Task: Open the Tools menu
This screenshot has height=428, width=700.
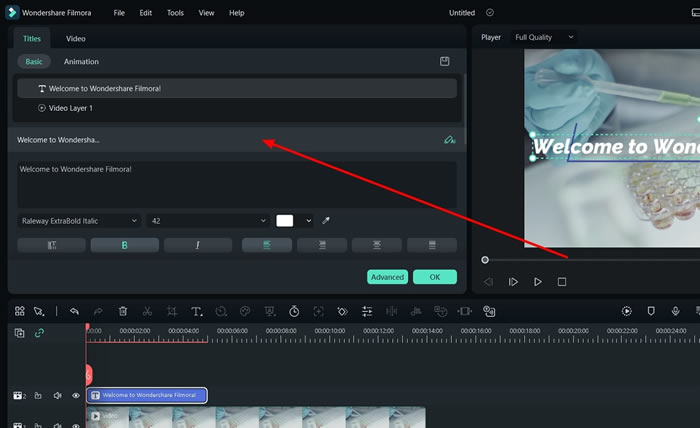Action: click(175, 13)
